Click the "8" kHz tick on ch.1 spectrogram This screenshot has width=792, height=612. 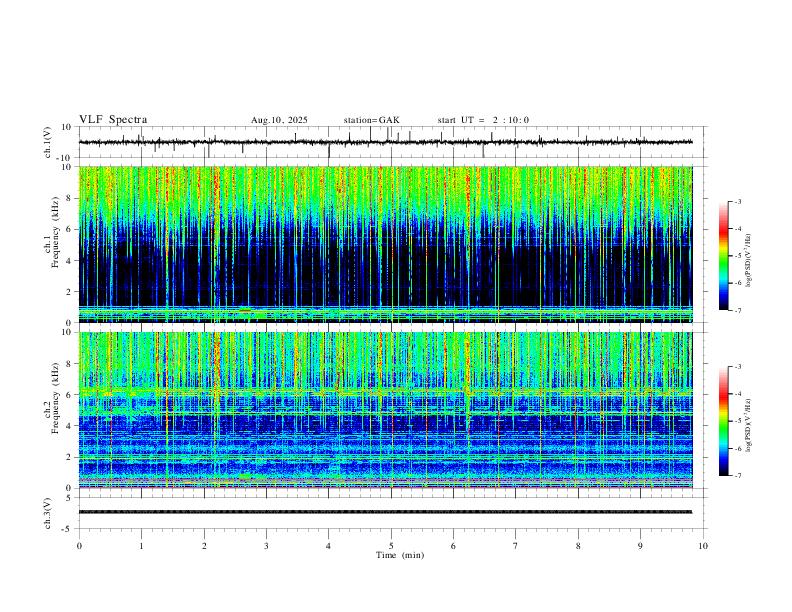point(70,198)
